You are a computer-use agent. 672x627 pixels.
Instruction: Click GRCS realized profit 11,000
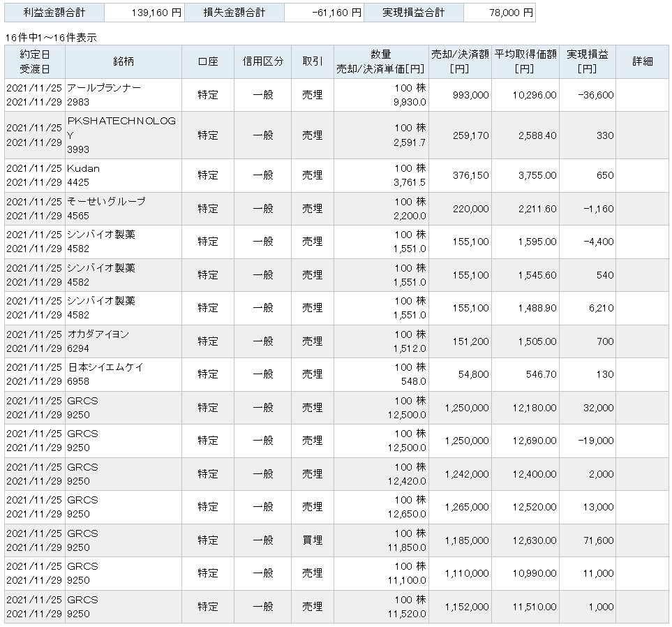click(x=599, y=573)
